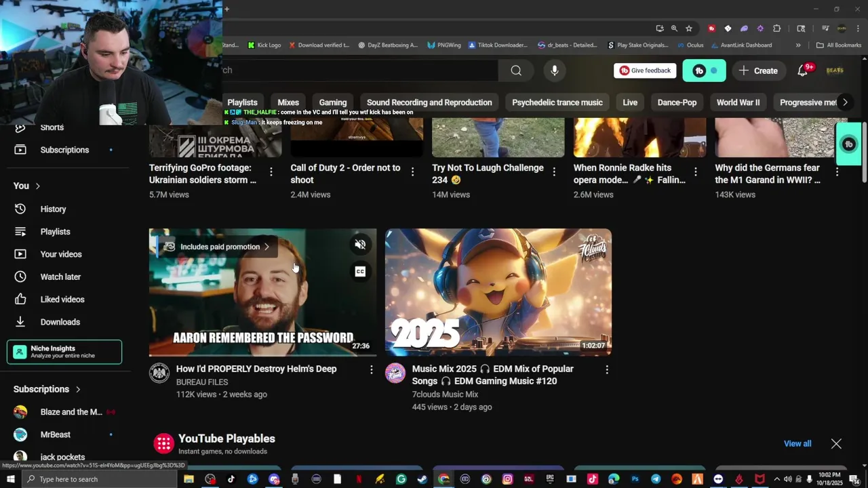Click the TubeBuddy side tab on the page edge
Image resolution: width=868 pixels, height=488 pixels.
pyautogui.click(x=848, y=144)
